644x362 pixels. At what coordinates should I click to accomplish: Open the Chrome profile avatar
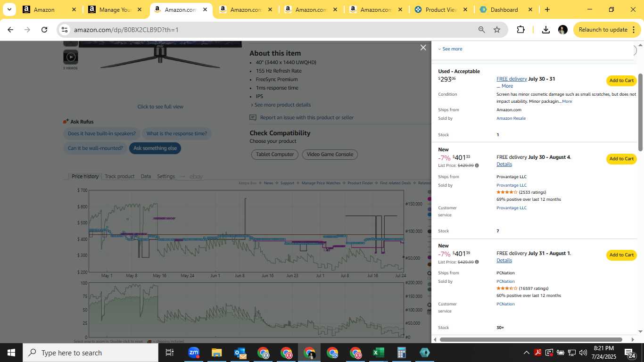click(562, 30)
